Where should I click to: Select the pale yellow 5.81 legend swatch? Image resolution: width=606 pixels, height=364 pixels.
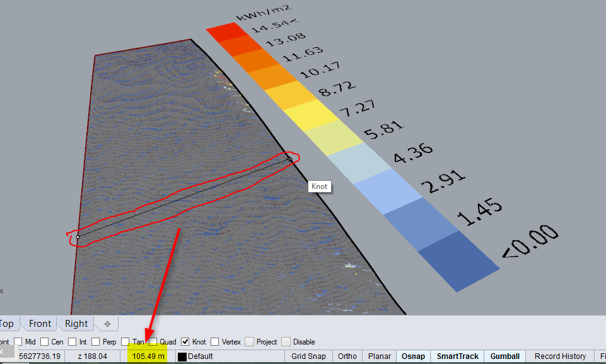click(334, 137)
